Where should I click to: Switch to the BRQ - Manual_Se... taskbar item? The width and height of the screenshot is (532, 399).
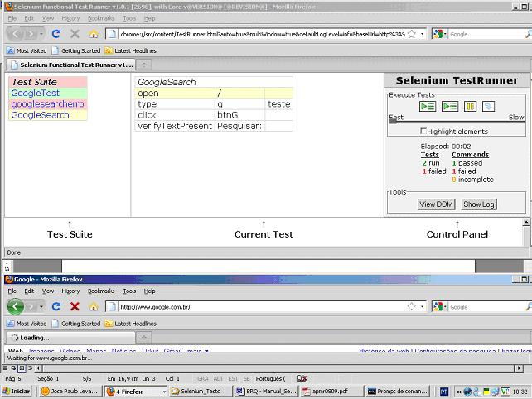(266, 392)
